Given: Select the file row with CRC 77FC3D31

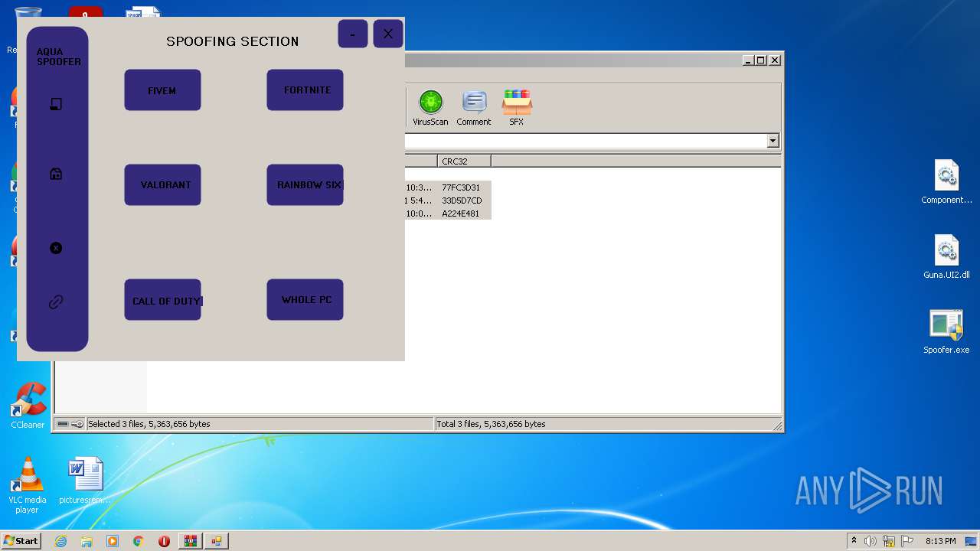Looking at the screenshot, I should pos(448,187).
